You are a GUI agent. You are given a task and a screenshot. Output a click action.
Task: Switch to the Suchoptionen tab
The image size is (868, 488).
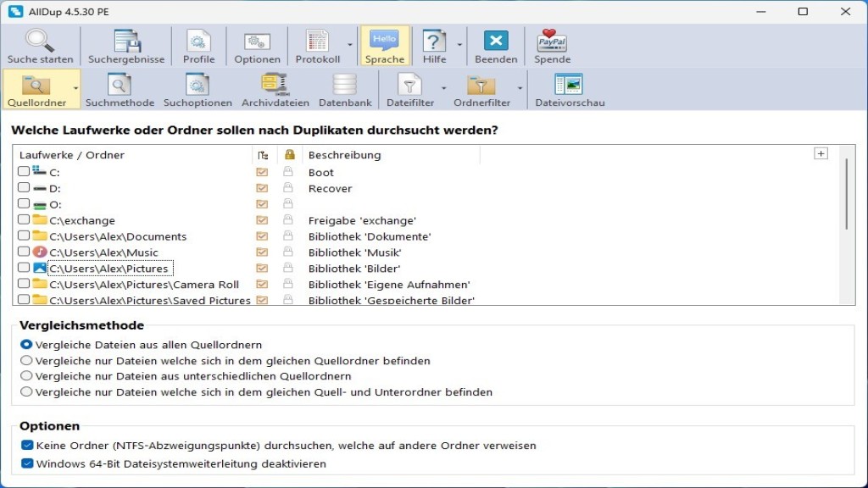(x=198, y=86)
